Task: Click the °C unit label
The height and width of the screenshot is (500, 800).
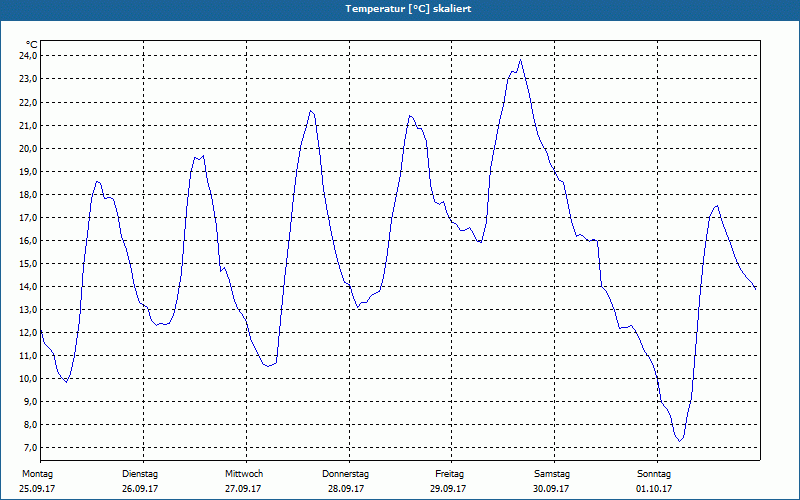Action: coord(32,45)
